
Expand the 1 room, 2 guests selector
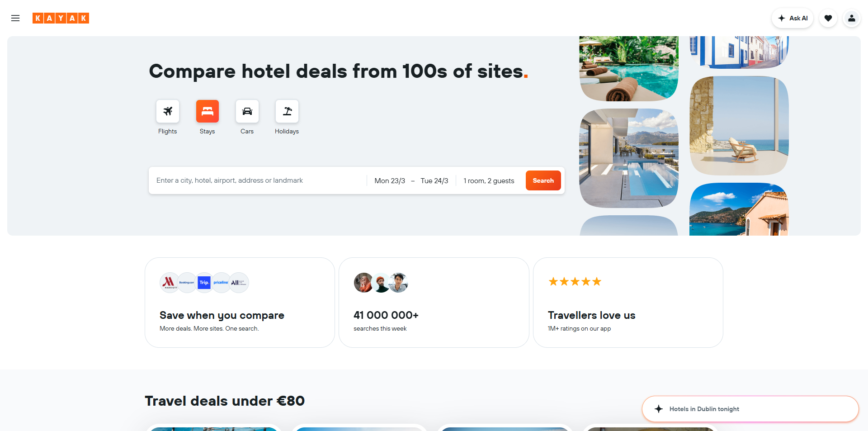[x=489, y=180]
